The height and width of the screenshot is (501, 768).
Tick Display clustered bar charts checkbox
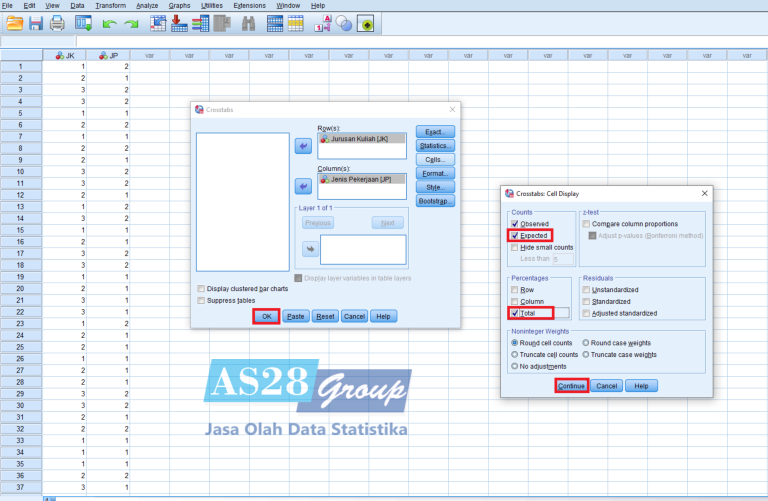pos(202,289)
